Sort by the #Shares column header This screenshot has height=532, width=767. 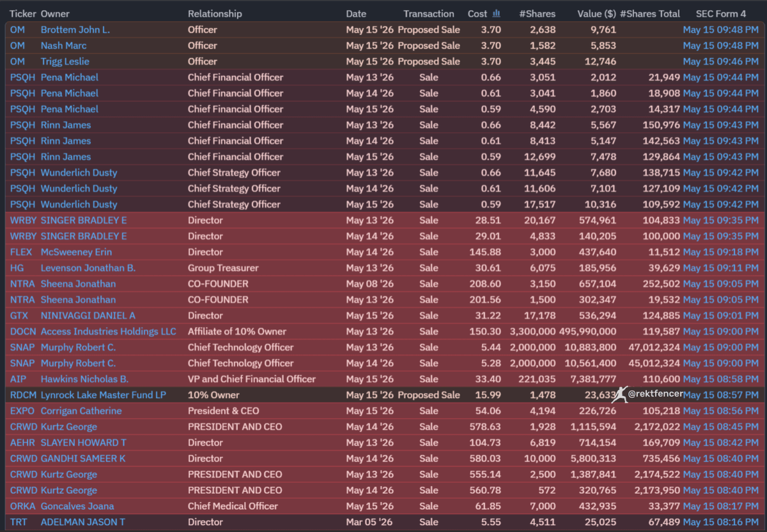point(537,13)
